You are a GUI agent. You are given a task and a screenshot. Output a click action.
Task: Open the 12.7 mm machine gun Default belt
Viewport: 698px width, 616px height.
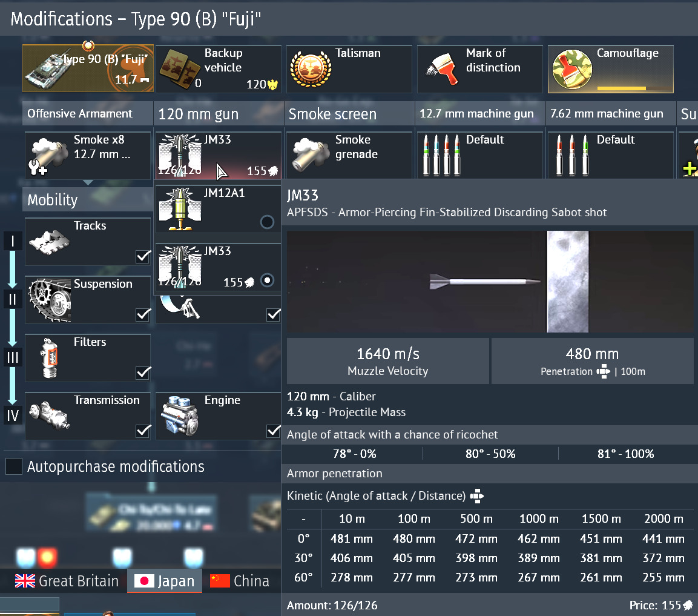tap(480, 156)
